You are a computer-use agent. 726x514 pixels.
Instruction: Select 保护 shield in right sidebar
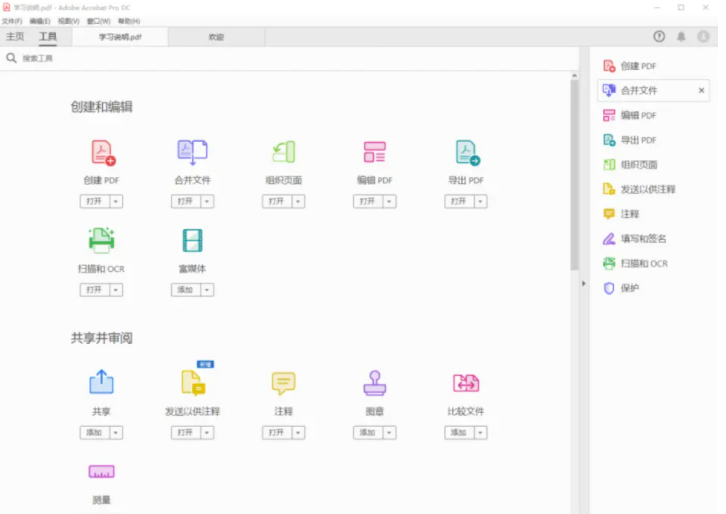click(653, 288)
